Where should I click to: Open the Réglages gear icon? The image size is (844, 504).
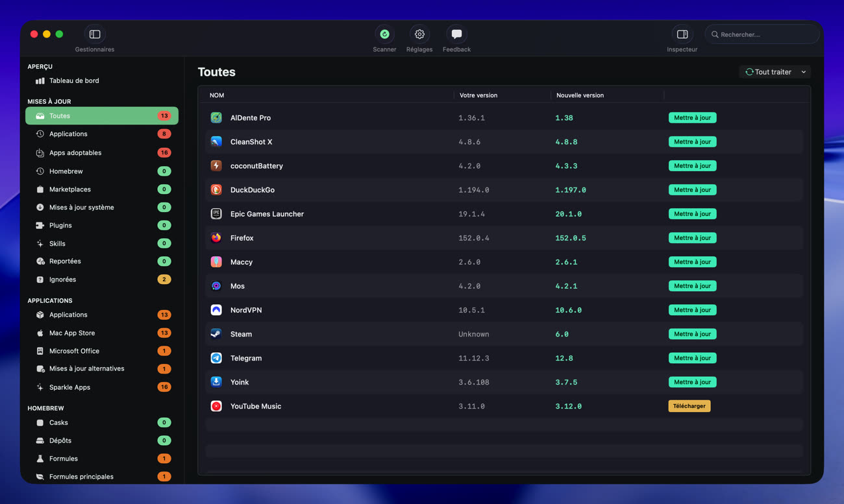419,34
